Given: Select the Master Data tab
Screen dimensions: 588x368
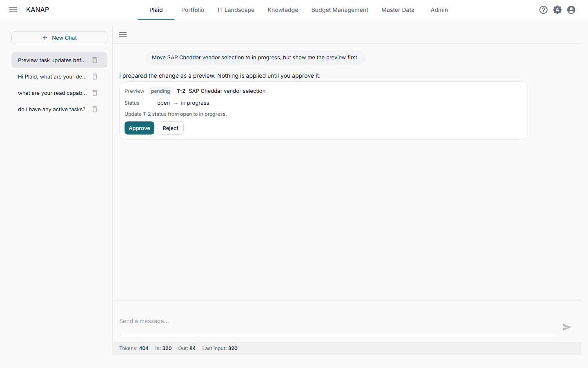Looking at the screenshot, I should click(398, 10).
